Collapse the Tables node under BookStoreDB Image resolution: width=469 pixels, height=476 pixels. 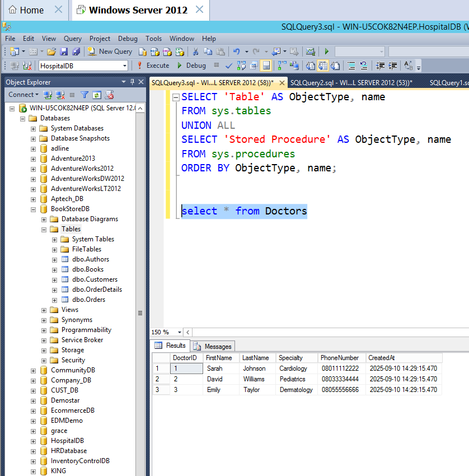pos(44,228)
